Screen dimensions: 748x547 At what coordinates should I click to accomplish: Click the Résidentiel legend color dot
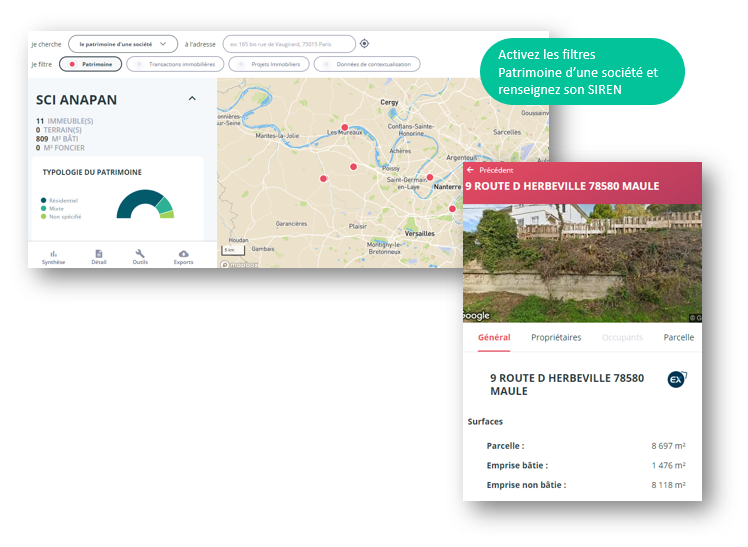coord(43,200)
